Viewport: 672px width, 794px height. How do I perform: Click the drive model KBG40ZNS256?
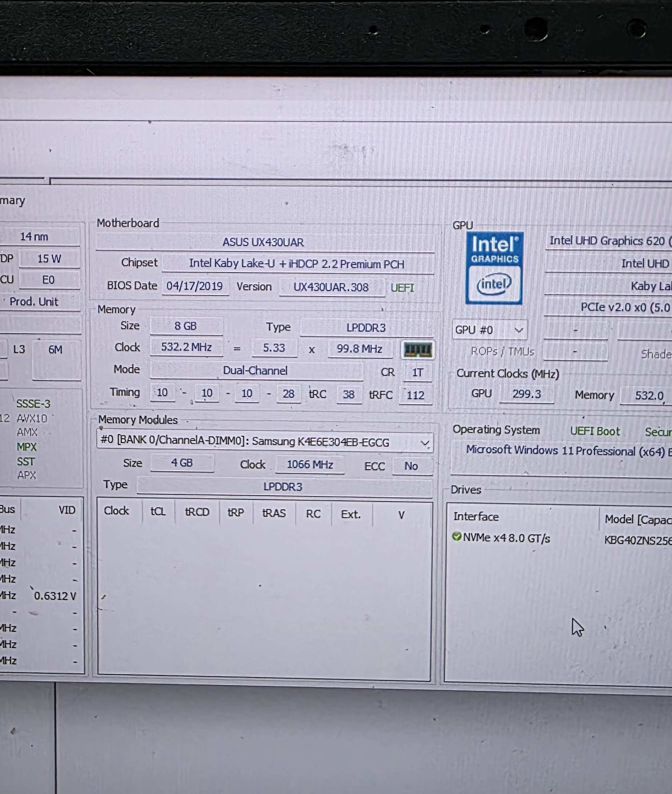(638, 540)
